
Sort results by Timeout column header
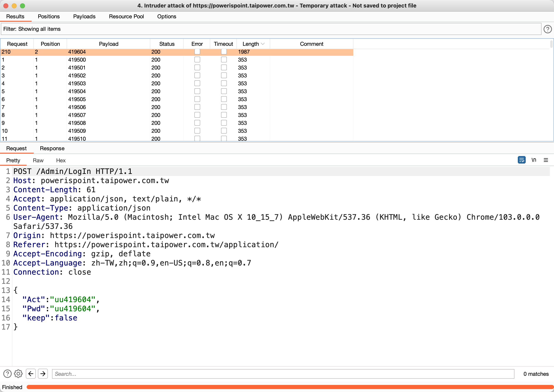223,44
